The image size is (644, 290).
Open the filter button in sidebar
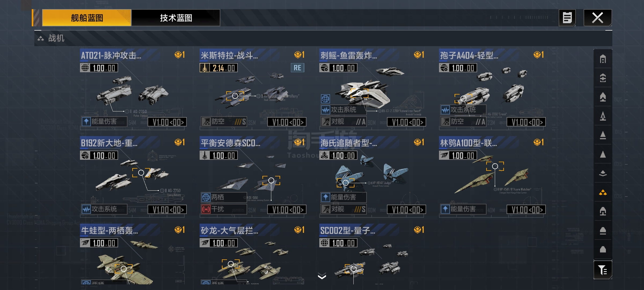[603, 270]
